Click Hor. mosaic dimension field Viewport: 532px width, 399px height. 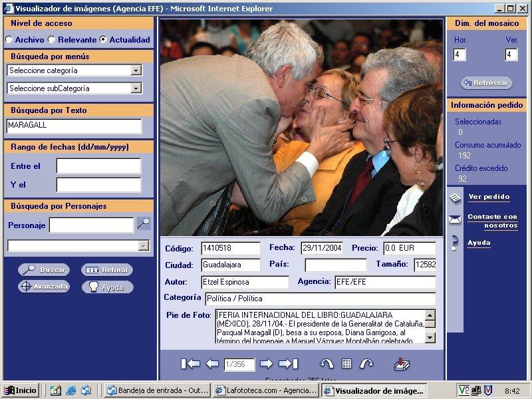(x=460, y=55)
